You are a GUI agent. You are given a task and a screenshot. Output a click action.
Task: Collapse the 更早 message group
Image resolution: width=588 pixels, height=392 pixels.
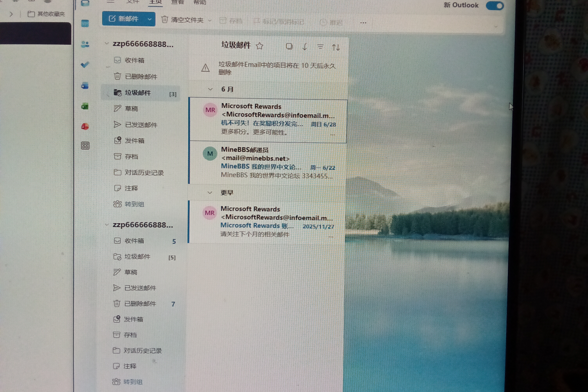coord(210,192)
